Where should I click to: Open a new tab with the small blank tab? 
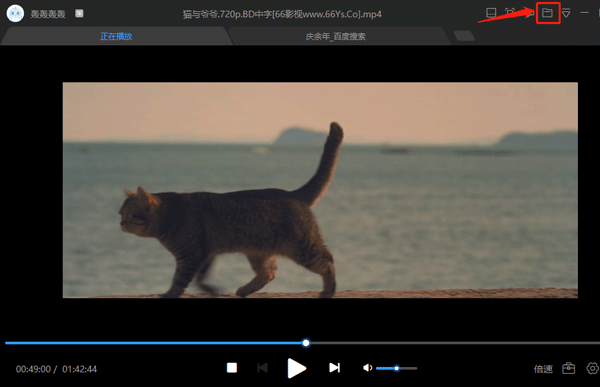[x=464, y=36]
